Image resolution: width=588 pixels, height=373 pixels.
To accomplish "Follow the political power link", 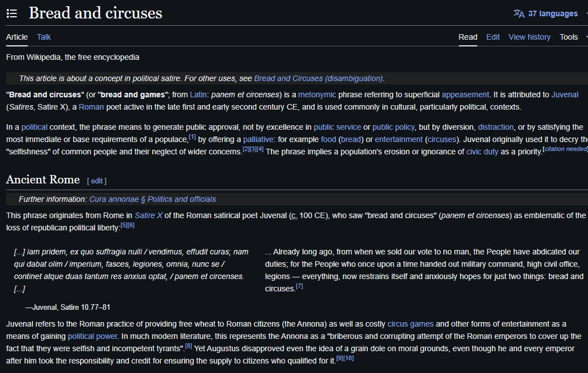I will [x=92, y=336].
